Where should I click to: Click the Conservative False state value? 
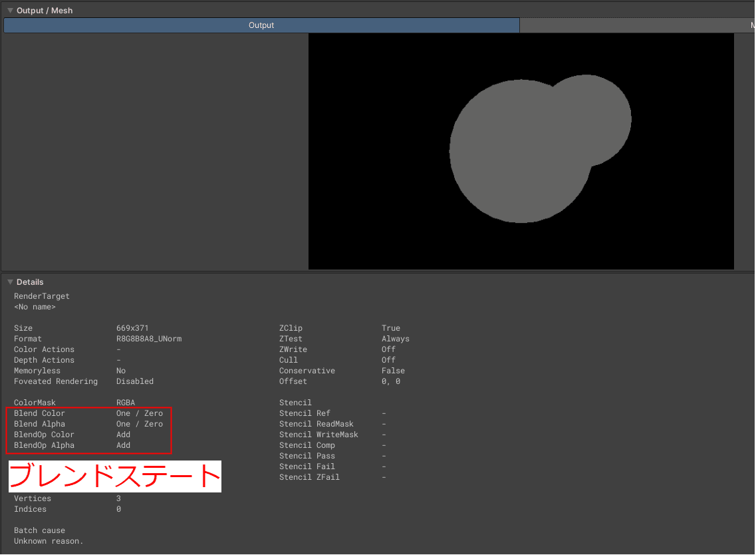pyautogui.click(x=393, y=370)
